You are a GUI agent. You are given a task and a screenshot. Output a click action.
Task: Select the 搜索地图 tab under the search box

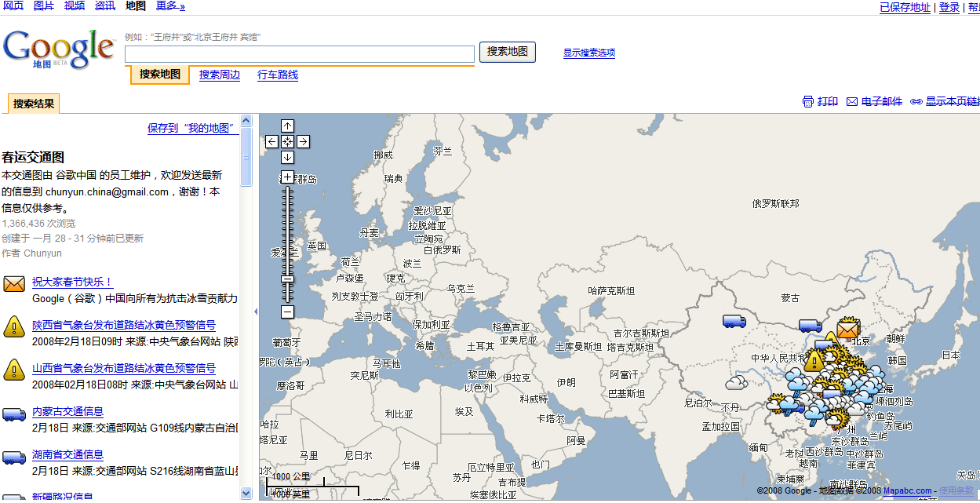tap(160, 75)
